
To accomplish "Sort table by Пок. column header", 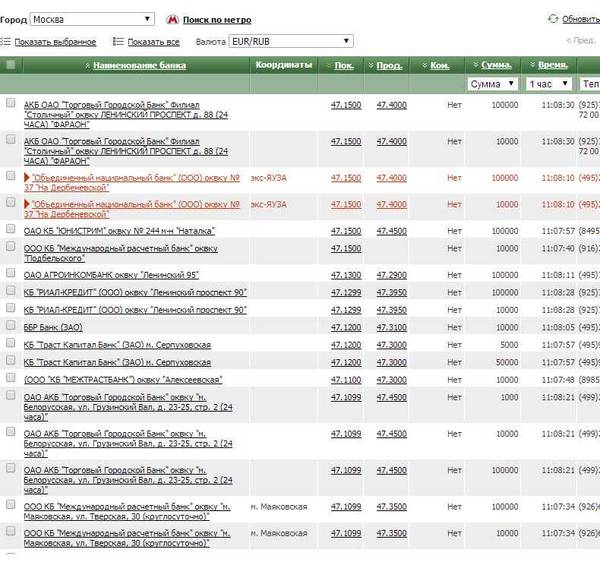I will [x=344, y=65].
